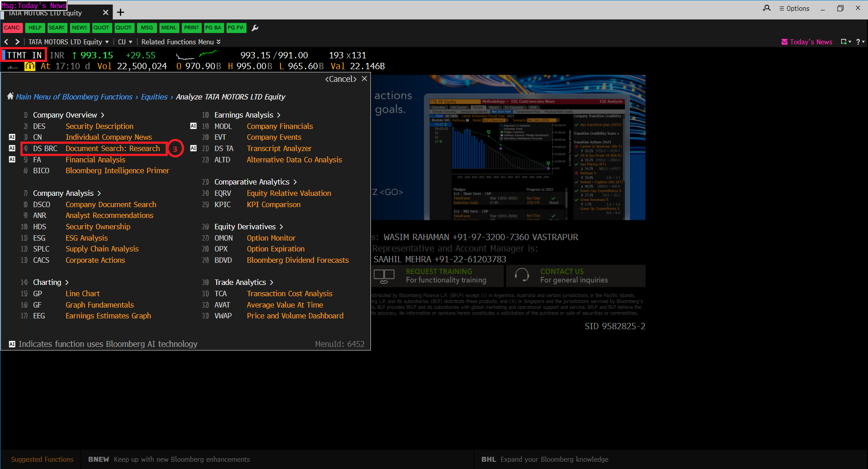Click Main Menu of Bloomberg Functions breadcrumb
This screenshot has height=469, width=868.
pyautogui.click(x=74, y=97)
